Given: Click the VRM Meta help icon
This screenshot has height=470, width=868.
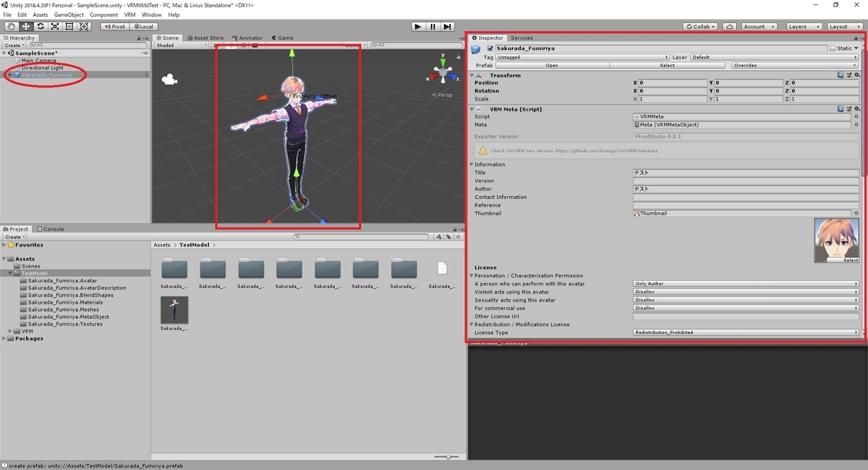Looking at the screenshot, I should pyautogui.click(x=841, y=109).
